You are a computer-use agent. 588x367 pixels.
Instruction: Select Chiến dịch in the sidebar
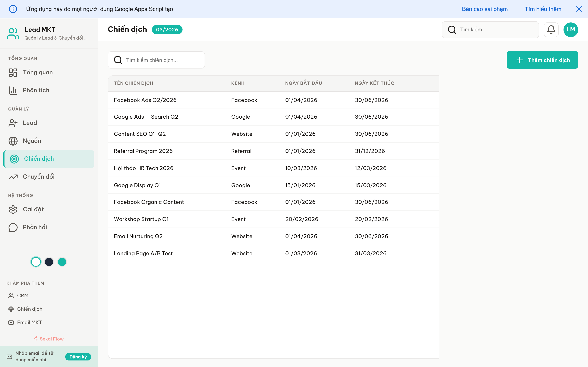(39, 159)
